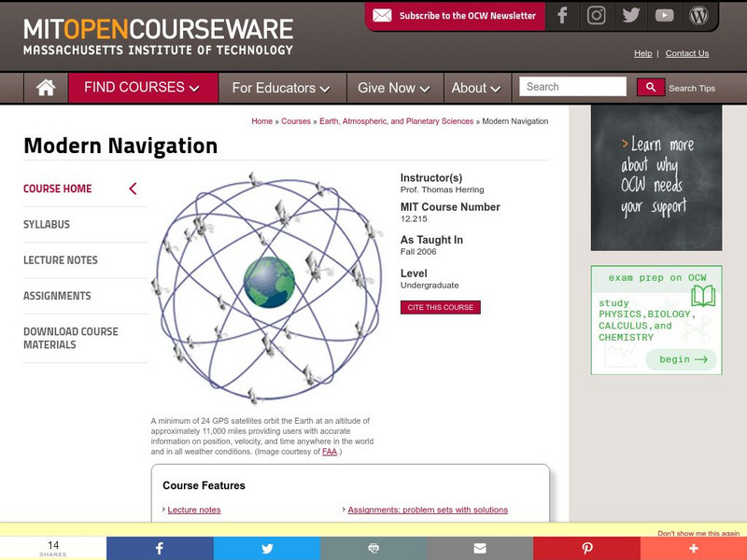
Task: Go to Home breadcrumb link
Action: tap(262, 121)
